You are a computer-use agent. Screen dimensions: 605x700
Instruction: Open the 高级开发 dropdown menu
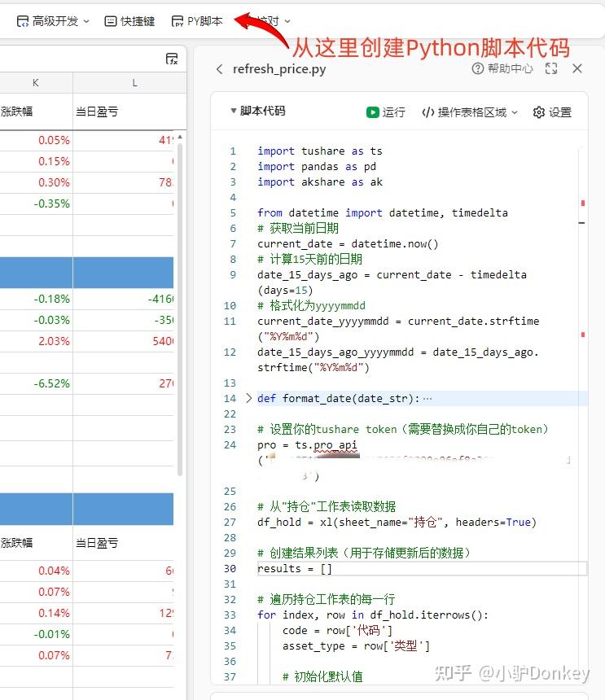[x=53, y=21]
